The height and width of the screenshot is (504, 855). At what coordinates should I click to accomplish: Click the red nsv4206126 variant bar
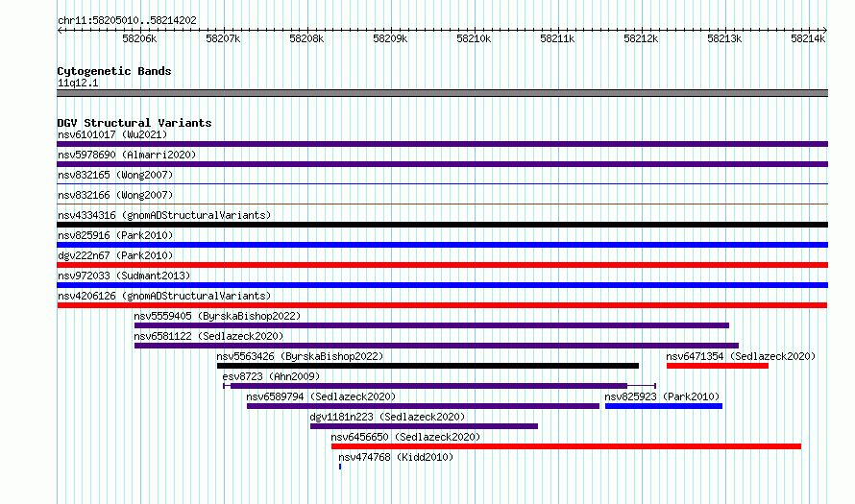point(442,305)
